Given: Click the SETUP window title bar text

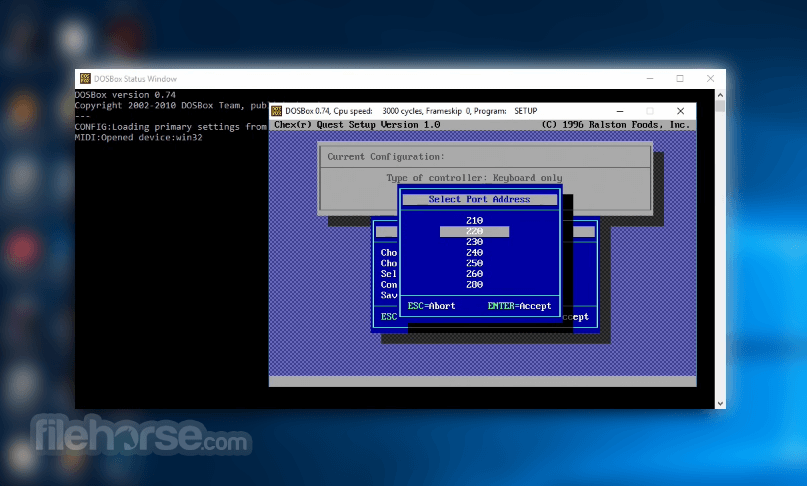Looking at the screenshot, I should (411, 111).
